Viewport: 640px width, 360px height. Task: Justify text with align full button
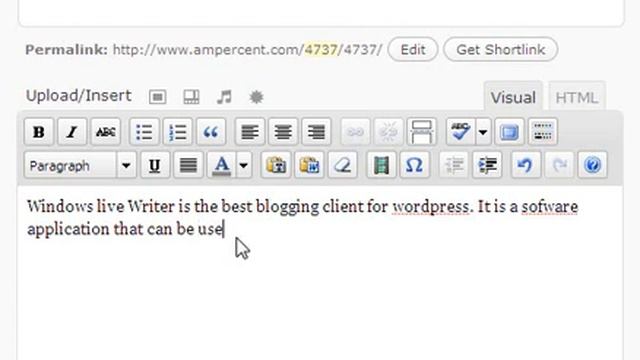(188, 165)
